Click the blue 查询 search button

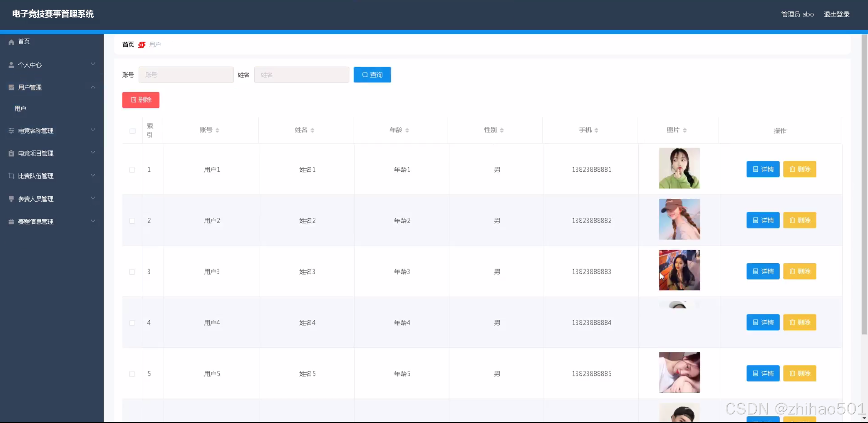[x=372, y=75]
